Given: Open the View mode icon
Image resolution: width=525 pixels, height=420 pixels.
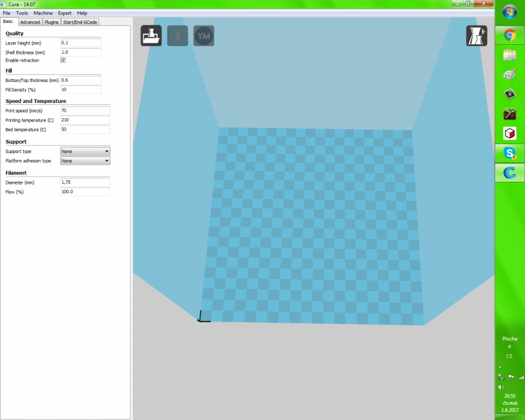Looking at the screenshot, I should pyautogui.click(x=476, y=36).
